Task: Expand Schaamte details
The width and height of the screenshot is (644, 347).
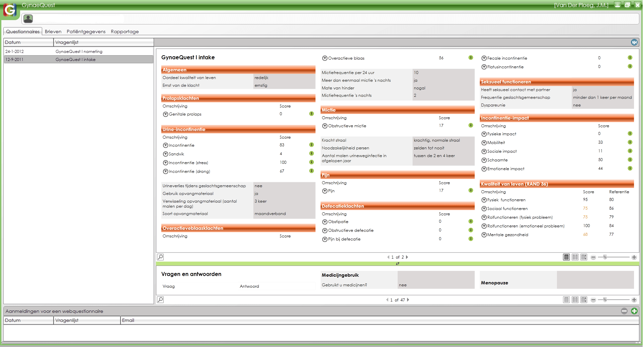Action: click(484, 160)
